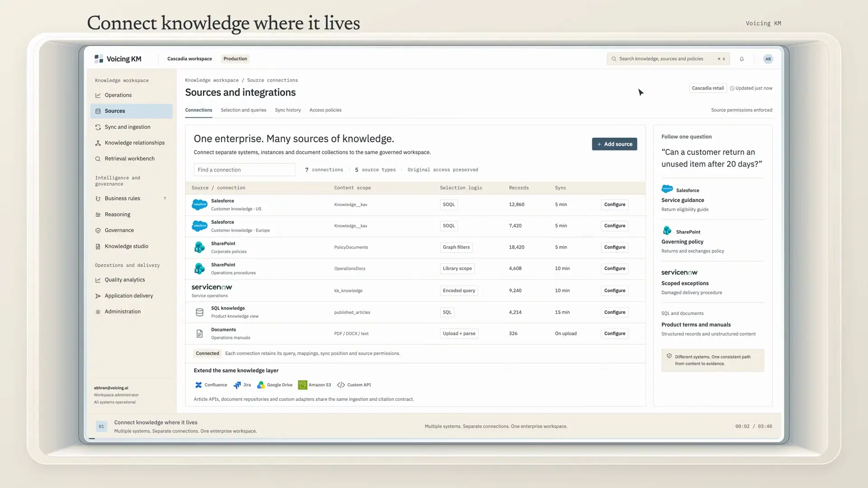Open Administration settings
868x488 pixels.
(x=131, y=312)
